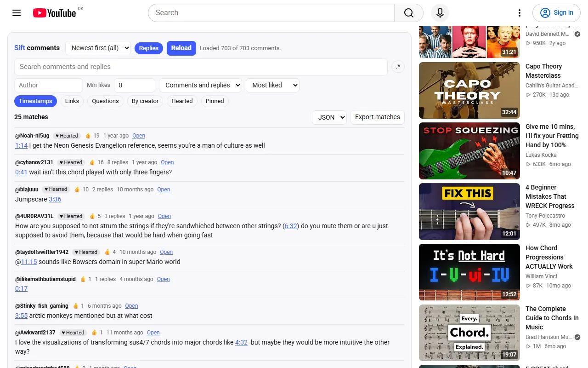This screenshot has width=588, height=368.
Task: Open the JSON export format dropdown
Action: click(x=329, y=117)
